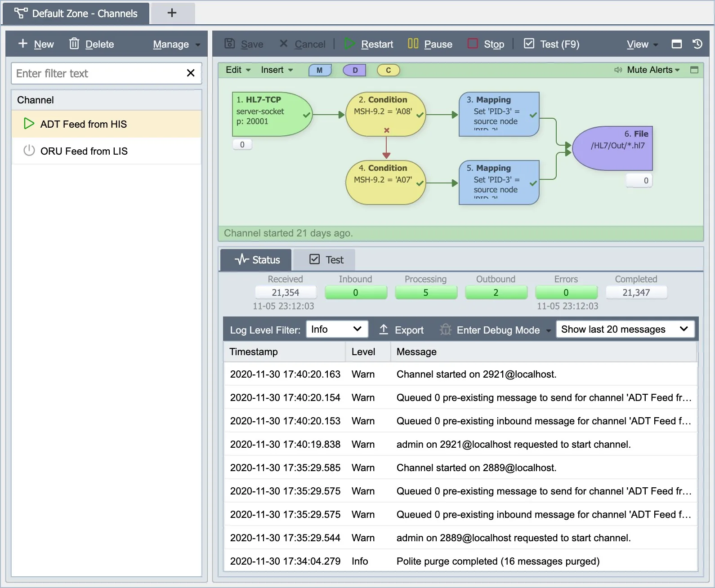This screenshot has height=588, width=715.
Task: Click the Completed count 21,347
Action: 636,293
